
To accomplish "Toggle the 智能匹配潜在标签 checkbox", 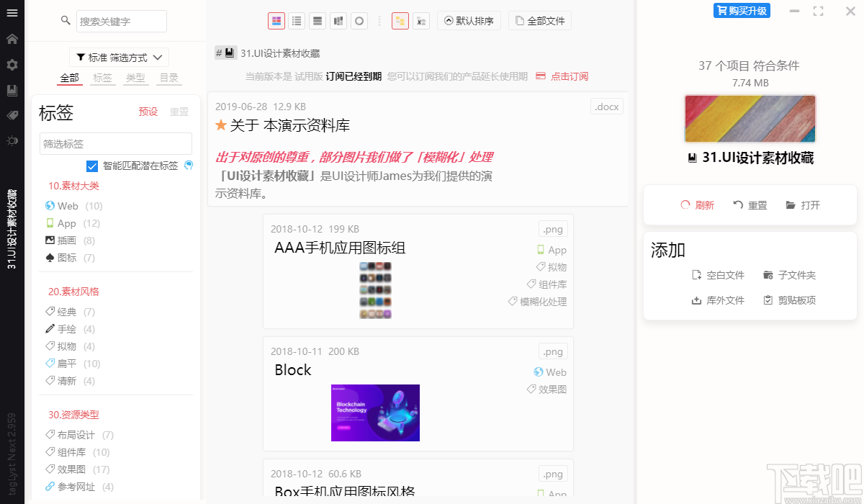I will click(91, 166).
